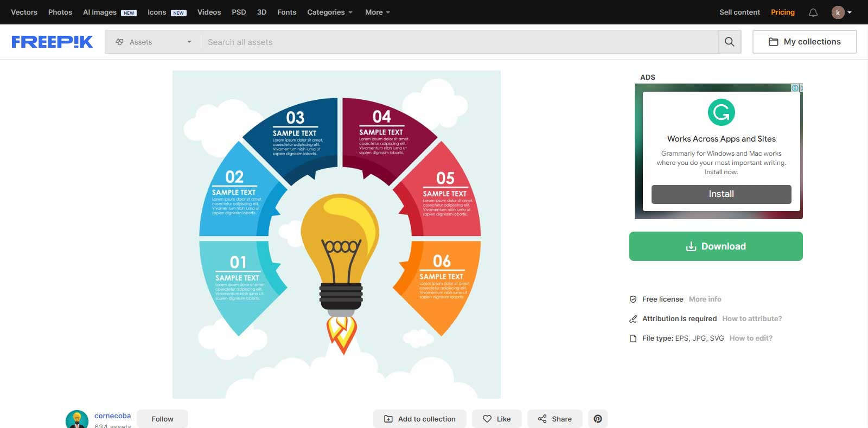This screenshot has height=428, width=868.
Task: Click the green Download button
Action: (x=716, y=246)
